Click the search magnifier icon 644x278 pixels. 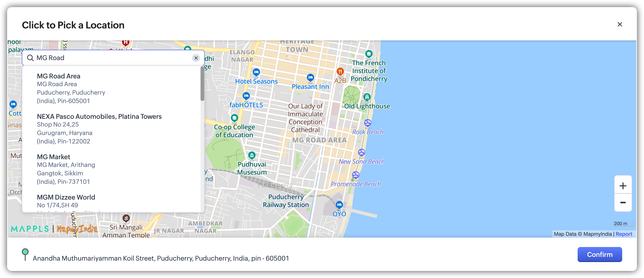[30, 58]
